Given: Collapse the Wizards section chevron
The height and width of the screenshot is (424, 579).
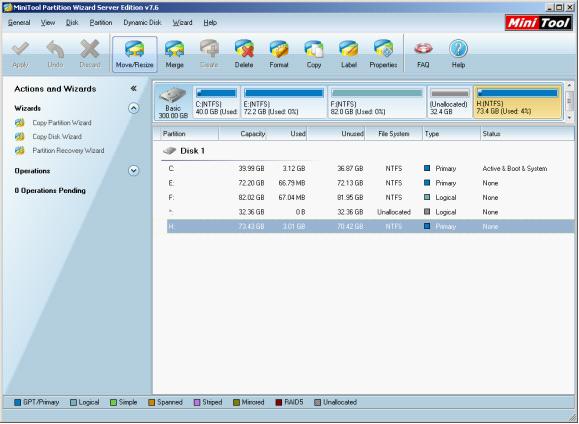Looking at the screenshot, I should 134,108.
